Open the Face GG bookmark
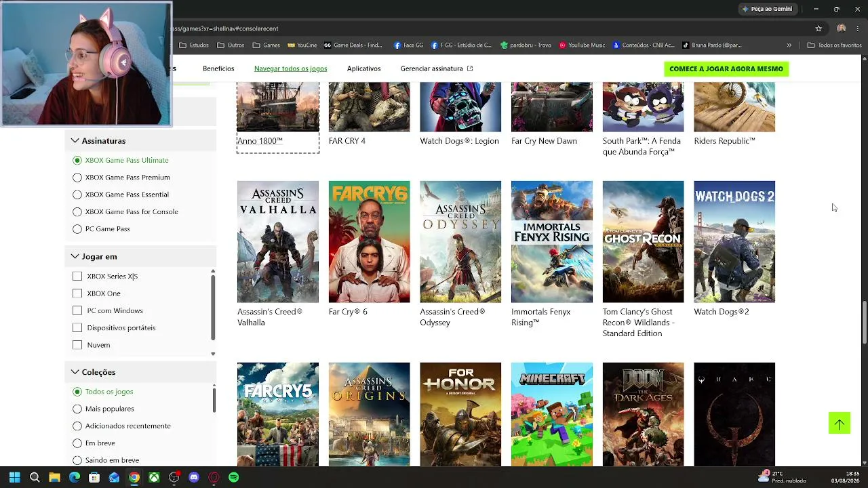This screenshot has height=488, width=868. pyautogui.click(x=408, y=45)
